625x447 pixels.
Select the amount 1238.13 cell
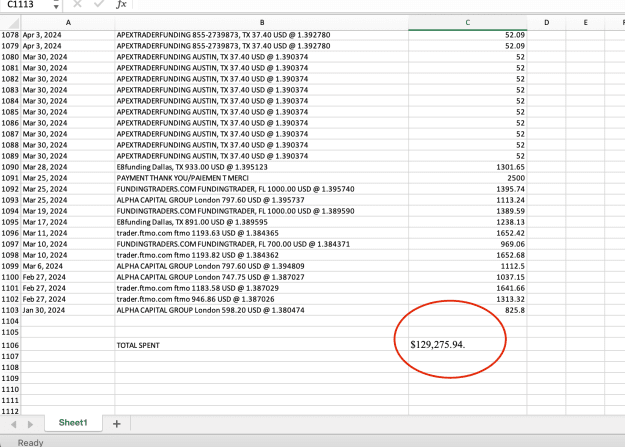coord(468,222)
